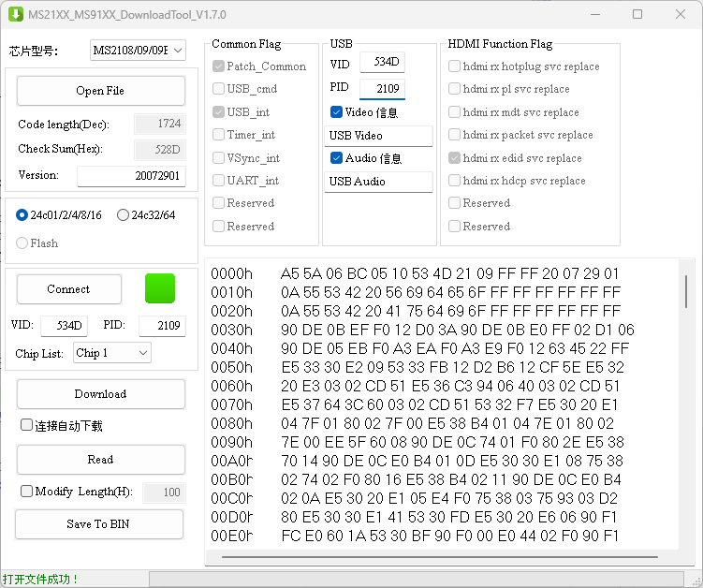Click the Open File button
This screenshot has height=588, width=703.
[x=100, y=91]
